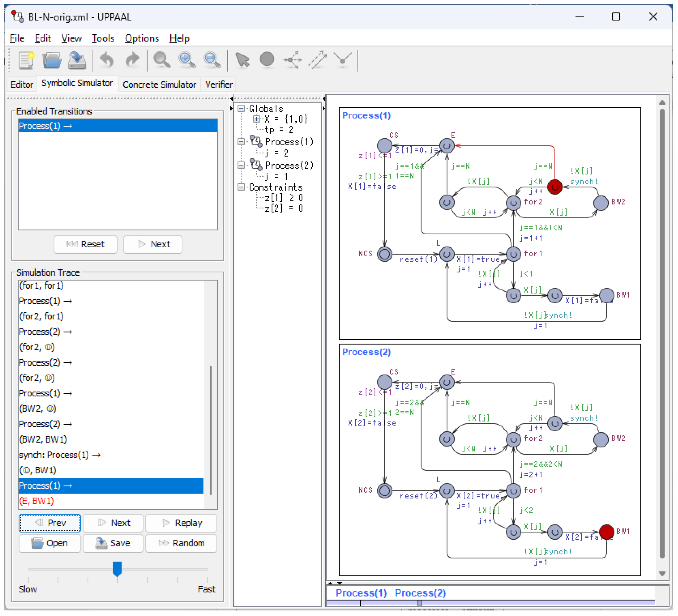Image resolution: width=678 pixels, height=616 pixels.
Task: Collapse the Globals tree node
Action: click(x=241, y=109)
